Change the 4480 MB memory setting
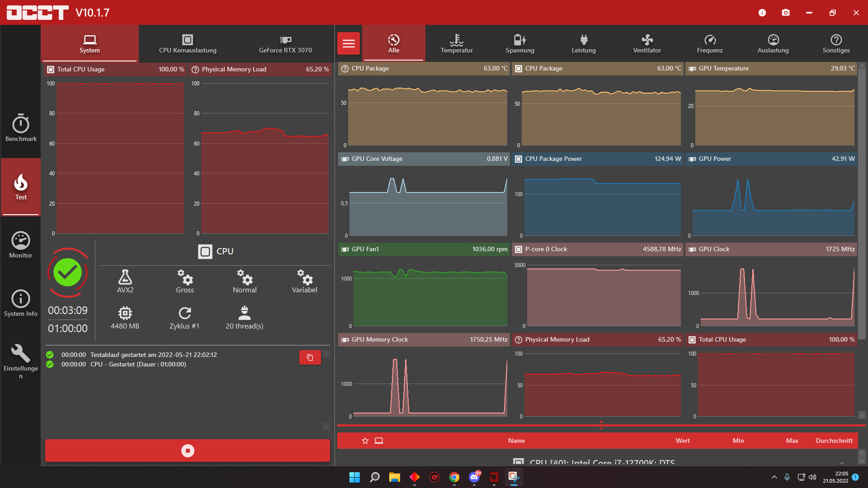 (125, 318)
